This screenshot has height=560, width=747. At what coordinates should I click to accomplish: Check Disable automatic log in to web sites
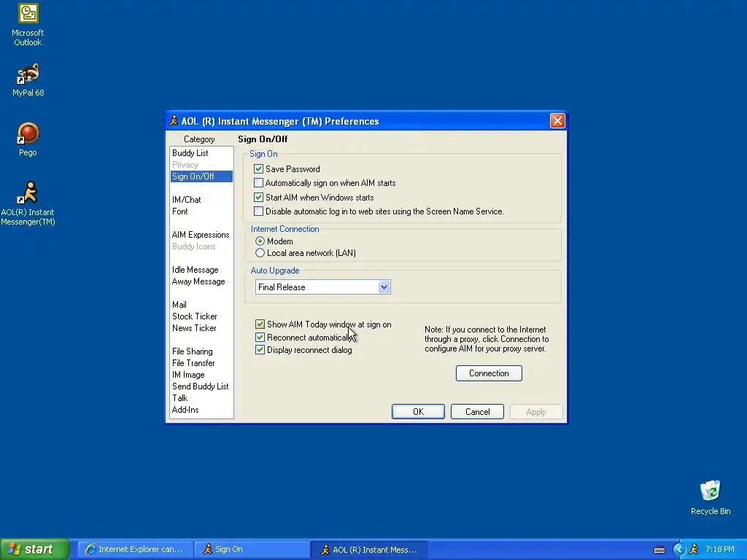click(259, 211)
